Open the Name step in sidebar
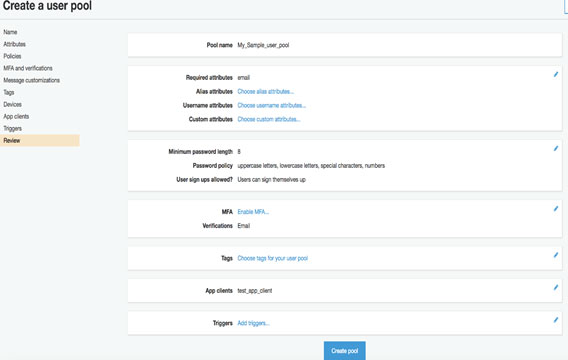This screenshot has width=568, height=360. [10, 32]
